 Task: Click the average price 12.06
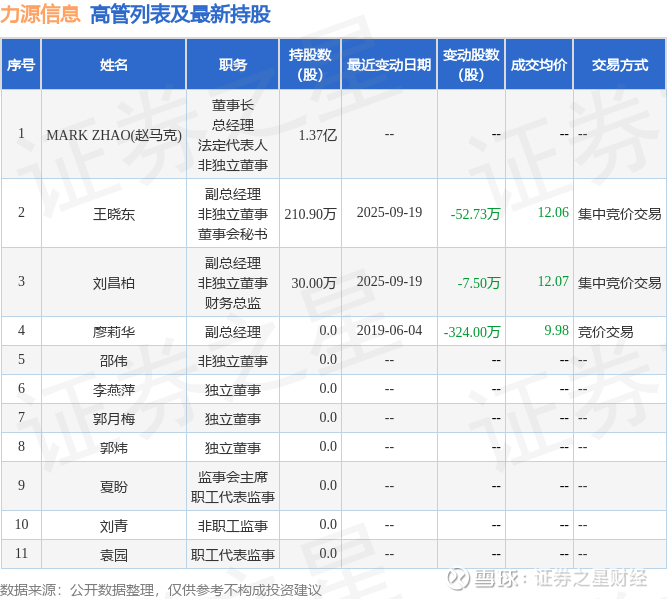[553, 212]
